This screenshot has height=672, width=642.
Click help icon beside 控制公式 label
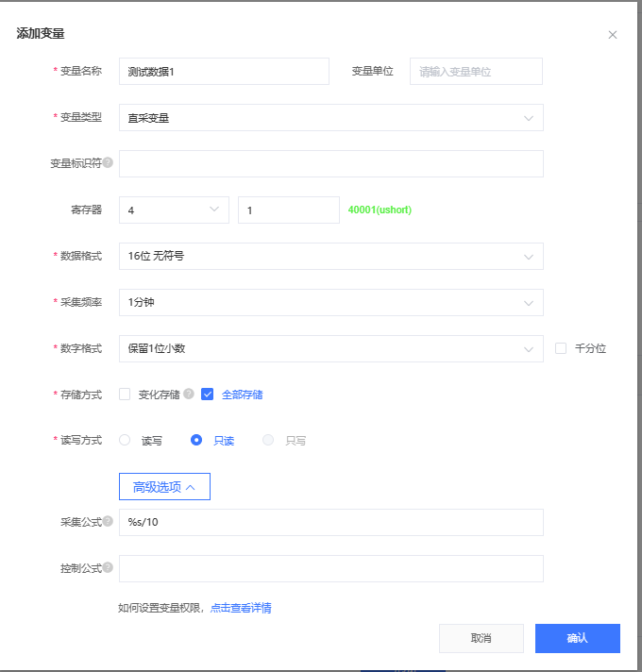108,567
